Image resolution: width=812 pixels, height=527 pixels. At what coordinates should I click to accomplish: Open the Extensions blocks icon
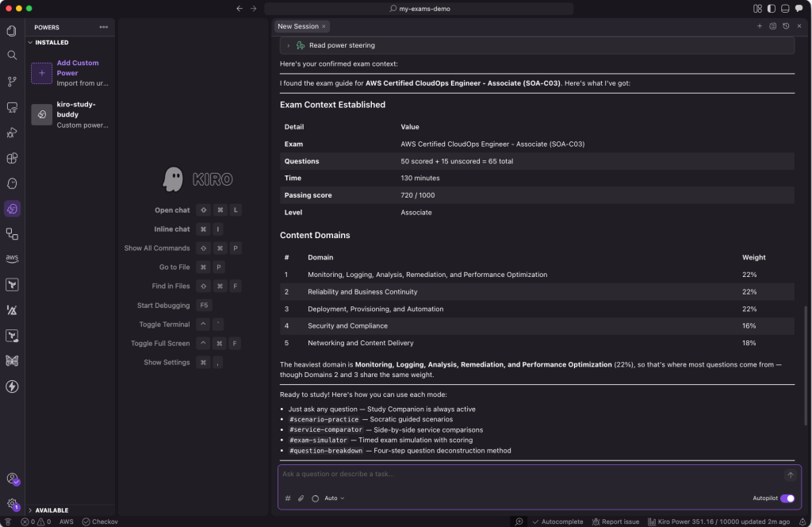pos(12,158)
